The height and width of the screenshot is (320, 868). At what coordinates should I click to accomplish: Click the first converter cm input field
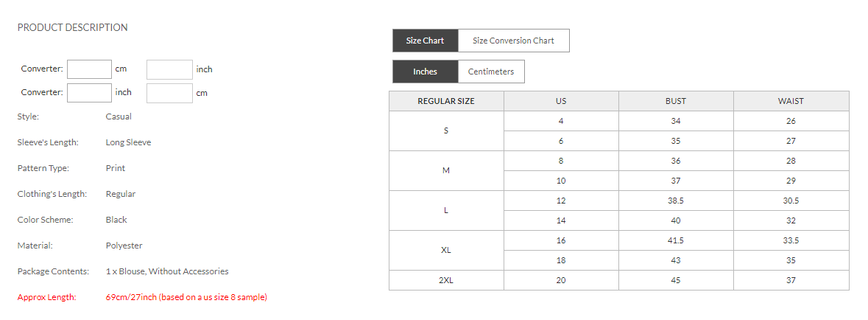(89, 69)
